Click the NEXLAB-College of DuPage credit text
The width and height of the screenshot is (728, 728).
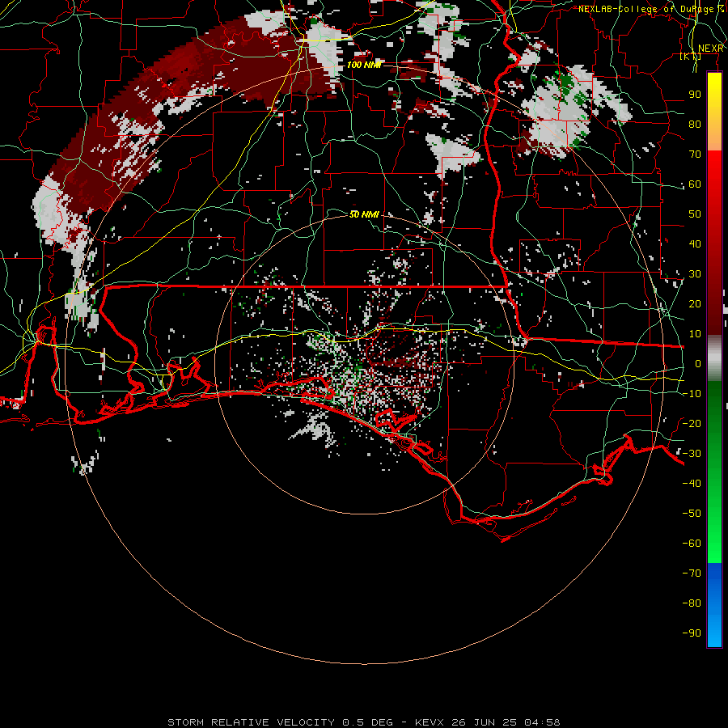coord(651,9)
